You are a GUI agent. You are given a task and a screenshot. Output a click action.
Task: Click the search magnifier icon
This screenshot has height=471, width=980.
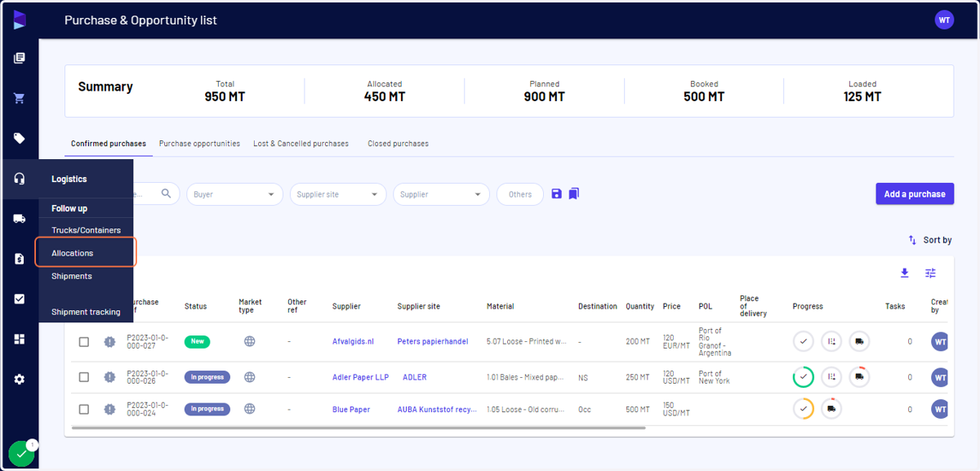(x=167, y=193)
